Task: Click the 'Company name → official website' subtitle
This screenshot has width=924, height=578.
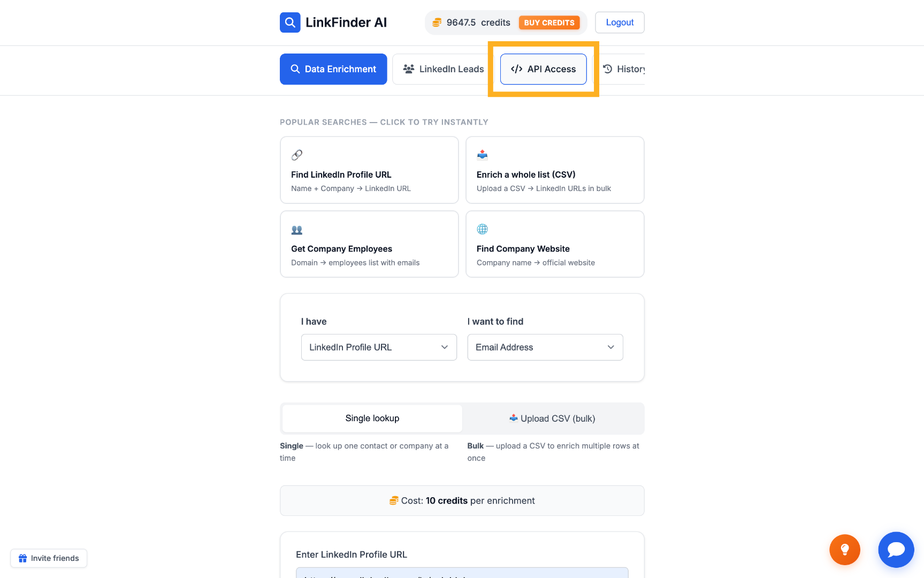Action: pos(536,263)
